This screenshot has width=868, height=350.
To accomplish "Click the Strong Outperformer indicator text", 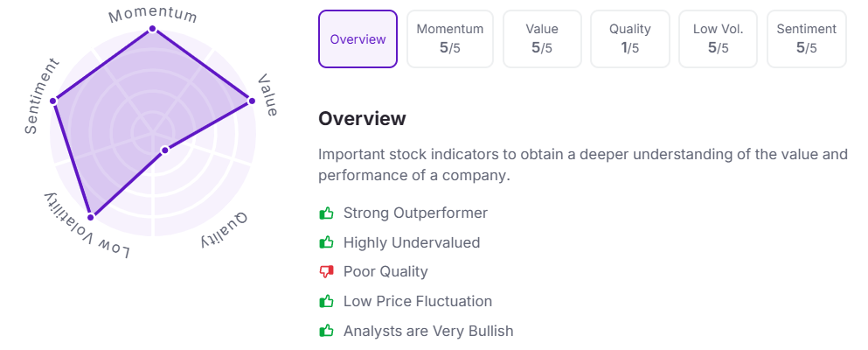I will coord(416,213).
